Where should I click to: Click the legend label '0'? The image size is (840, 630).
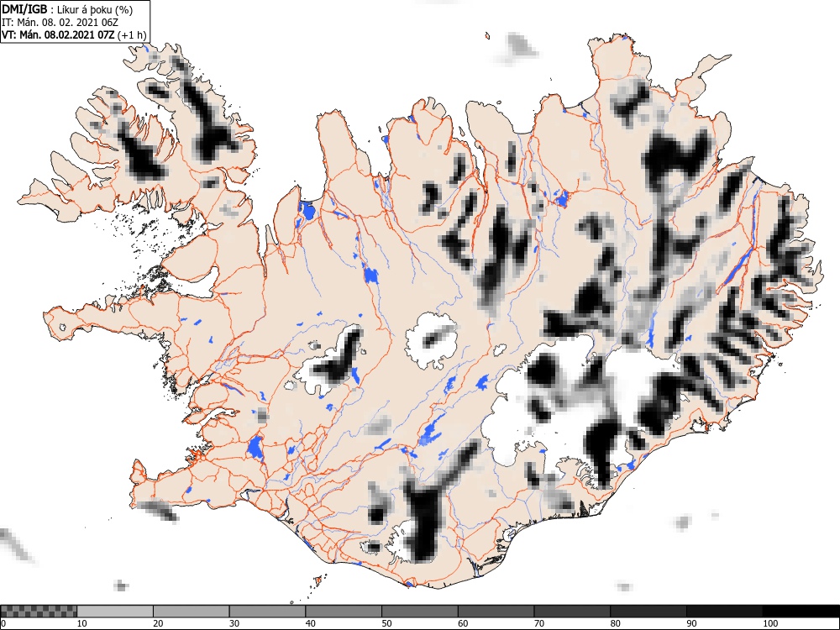click(x=3, y=623)
